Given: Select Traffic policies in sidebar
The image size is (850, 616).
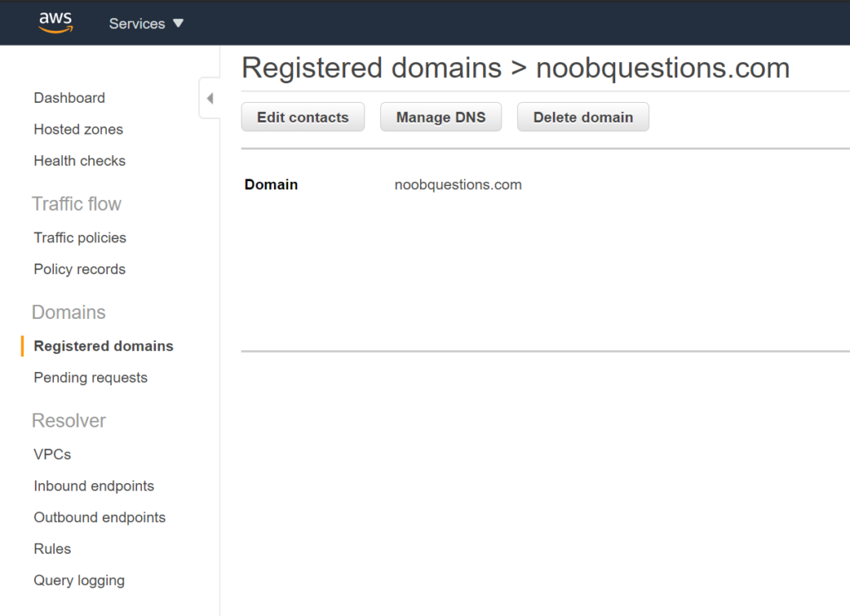Looking at the screenshot, I should 80,238.
